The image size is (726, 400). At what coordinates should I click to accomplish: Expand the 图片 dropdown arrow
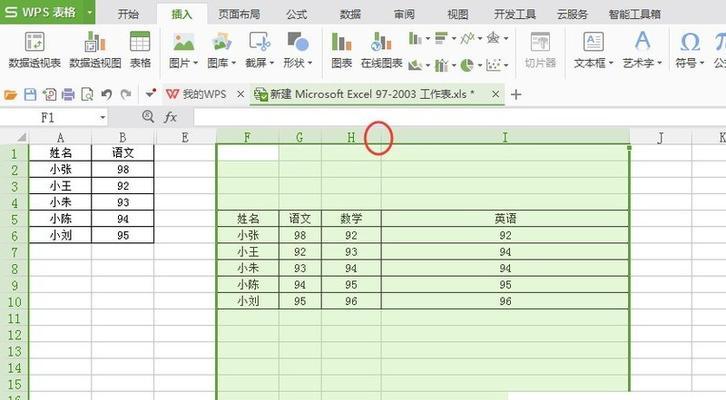[x=196, y=63]
